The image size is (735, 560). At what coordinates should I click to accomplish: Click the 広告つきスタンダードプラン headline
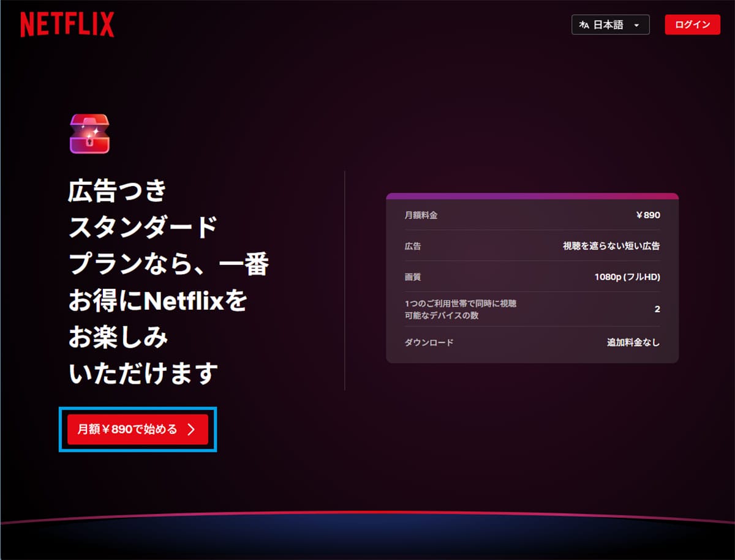click(168, 283)
